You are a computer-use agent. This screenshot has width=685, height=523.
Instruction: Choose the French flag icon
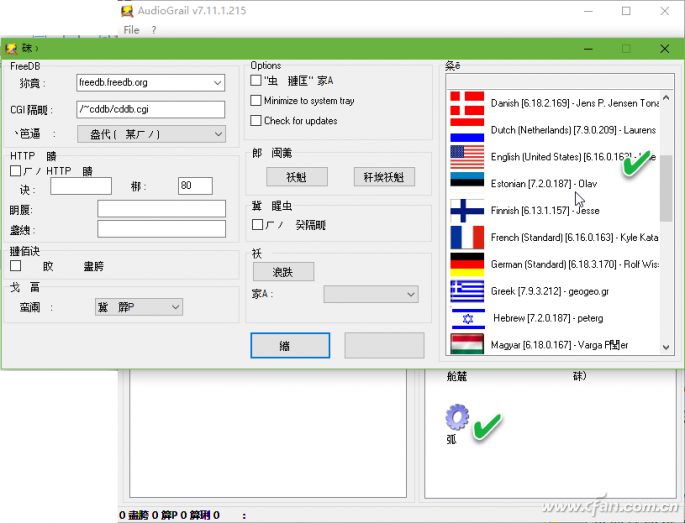click(x=467, y=237)
